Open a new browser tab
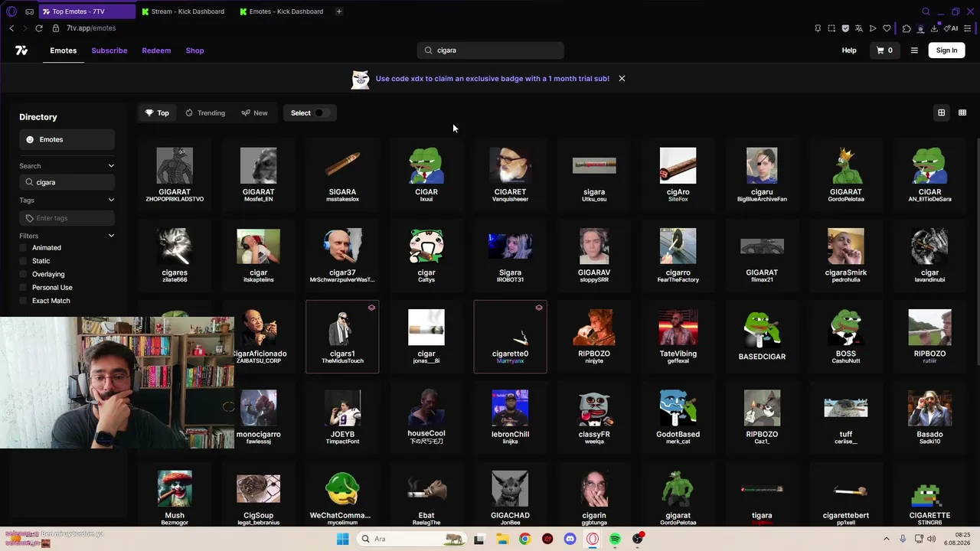980x551 pixels. pos(338,11)
